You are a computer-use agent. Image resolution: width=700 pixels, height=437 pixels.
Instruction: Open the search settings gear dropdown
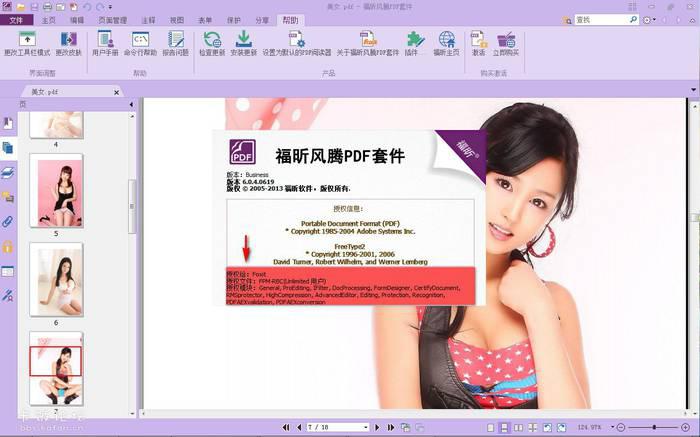(648, 20)
